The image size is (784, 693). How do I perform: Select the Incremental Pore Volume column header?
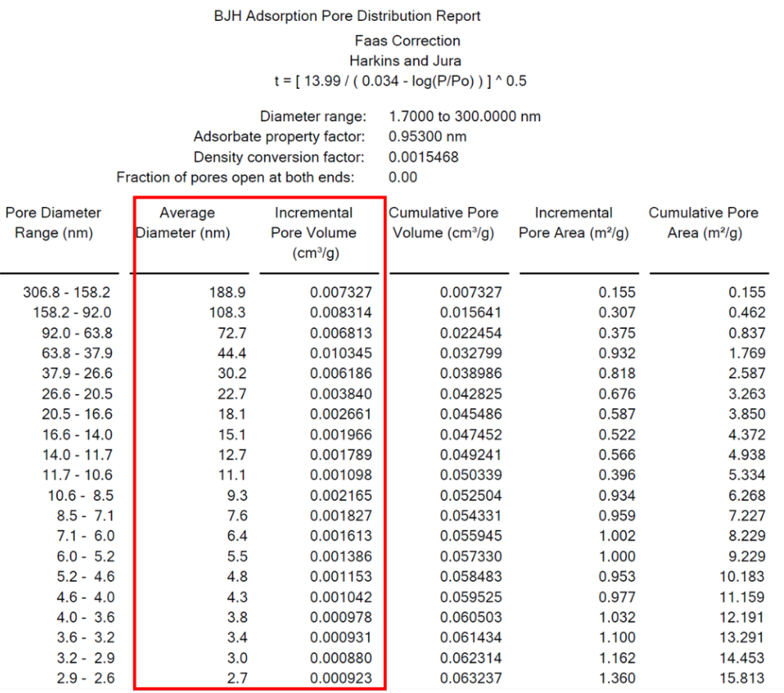click(x=313, y=232)
